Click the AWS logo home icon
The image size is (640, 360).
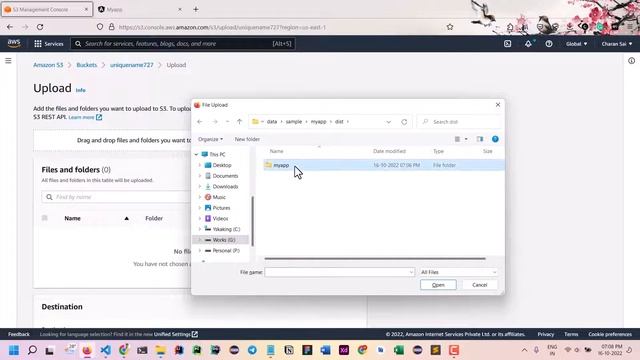click(14, 44)
